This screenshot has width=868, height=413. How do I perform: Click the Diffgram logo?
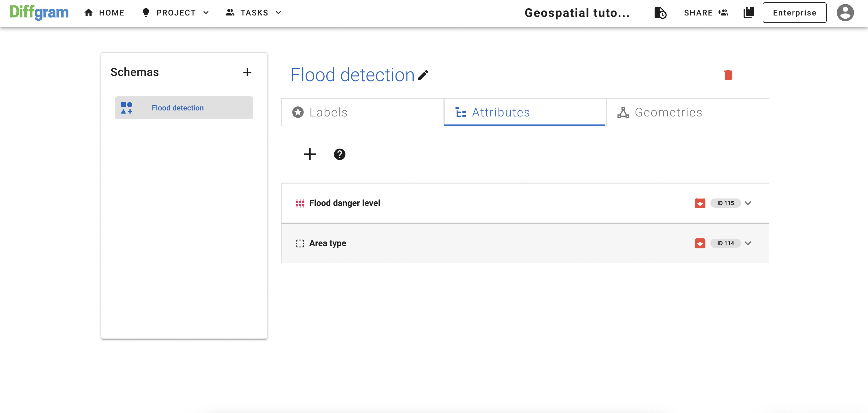39,12
